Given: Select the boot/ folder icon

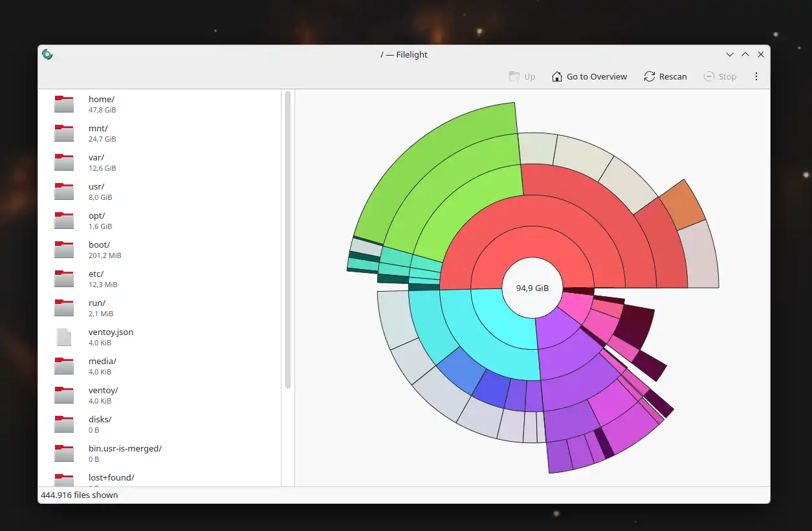Looking at the screenshot, I should pyautogui.click(x=64, y=250).
